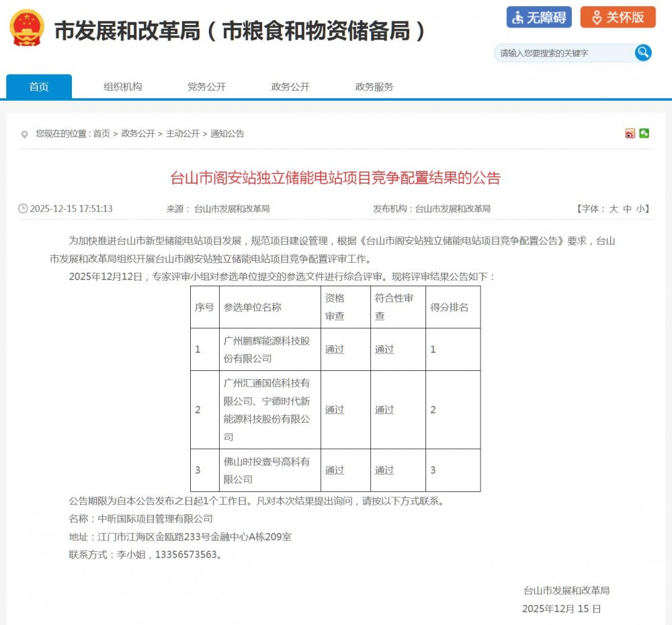Click the location pin breadcrumb icon

(x=25, y=134)
